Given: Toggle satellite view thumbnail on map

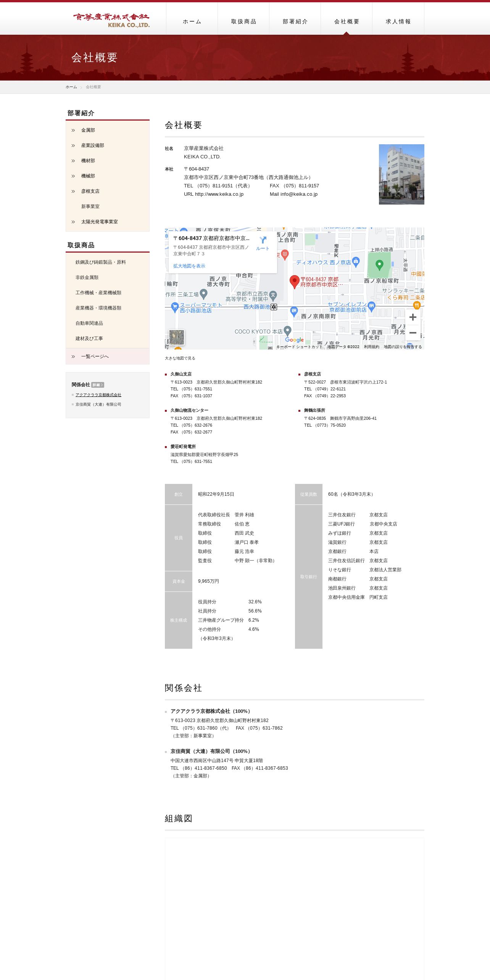Looking at the screenshot, I should tap(177, 337).
